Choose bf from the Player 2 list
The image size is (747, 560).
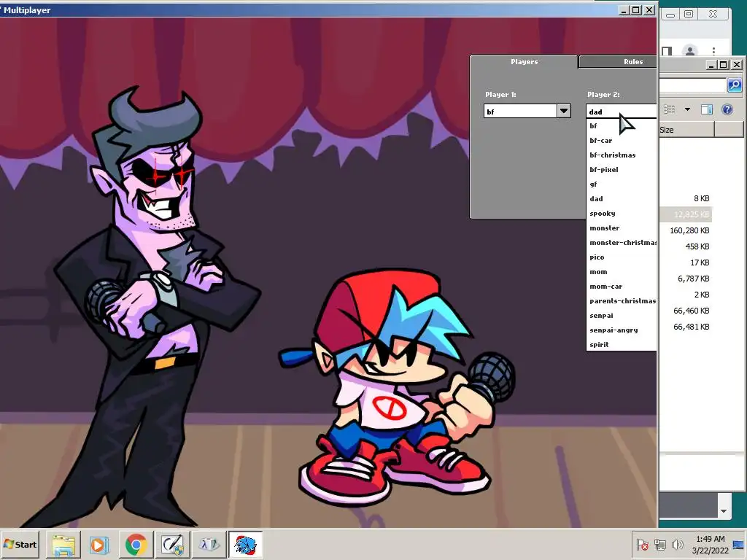pos(622,125)
